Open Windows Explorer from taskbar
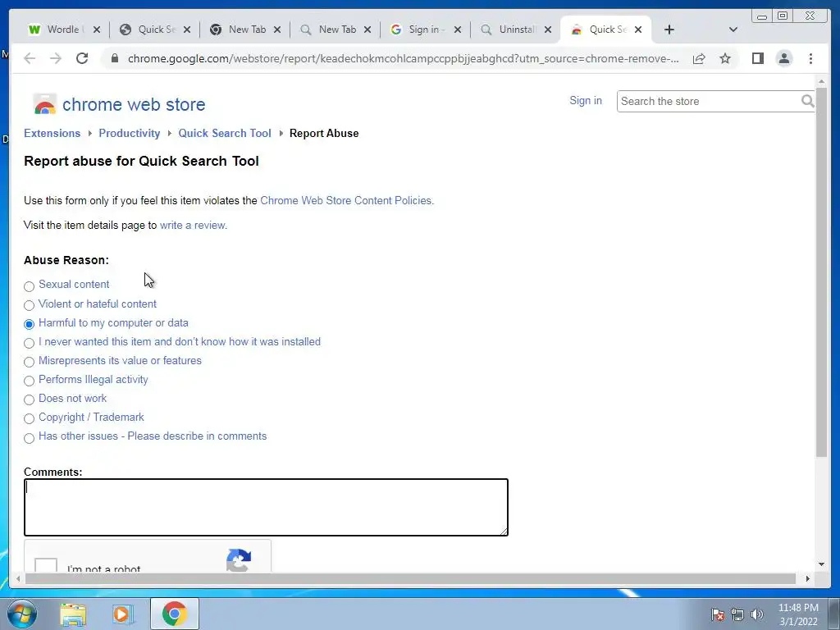 pos(73,614)
